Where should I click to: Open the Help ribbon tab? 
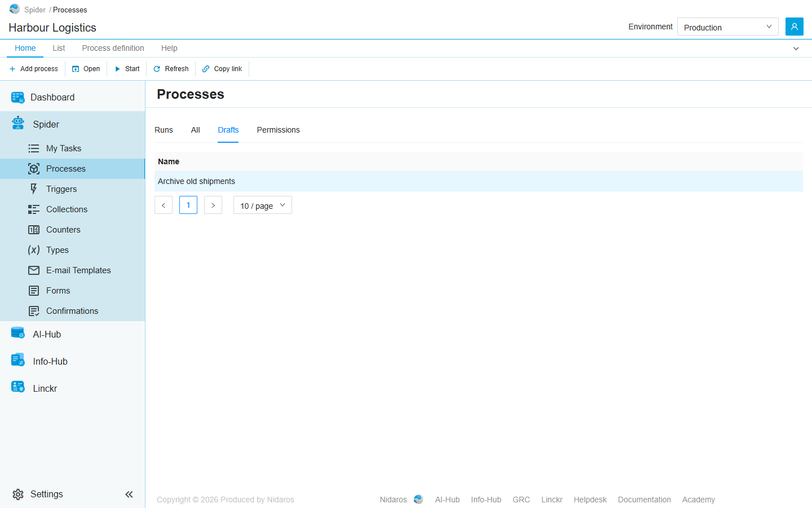(169, 48)
